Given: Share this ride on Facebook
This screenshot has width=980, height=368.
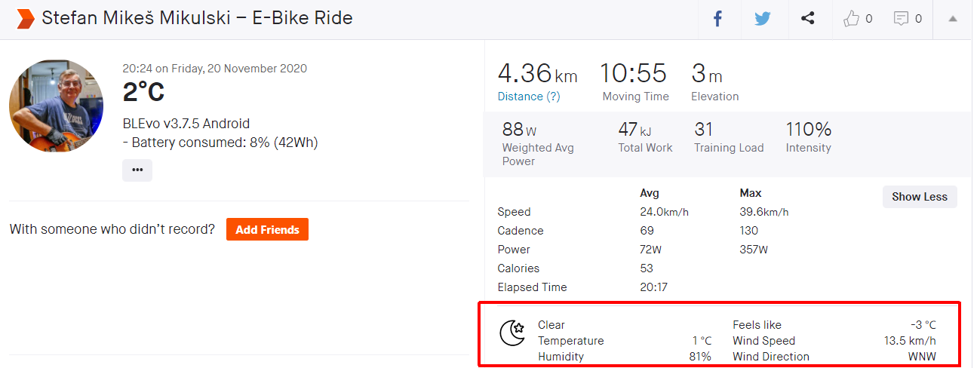Looking at the screenshot, I should pyautogui.click(x=717, y=19).
